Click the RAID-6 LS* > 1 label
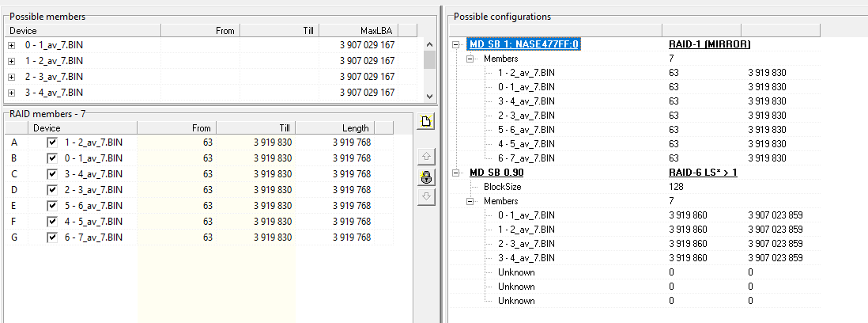This screenshot has width=868, height=323. pos(703,173)
